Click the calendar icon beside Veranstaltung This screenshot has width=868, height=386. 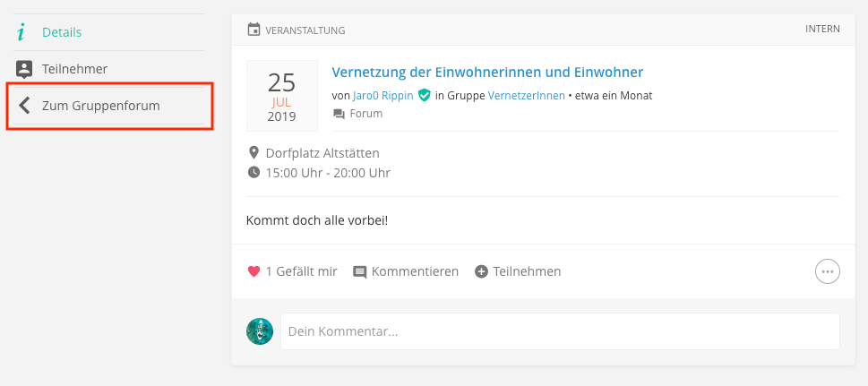pyautogui.click(x=254, y=30)
